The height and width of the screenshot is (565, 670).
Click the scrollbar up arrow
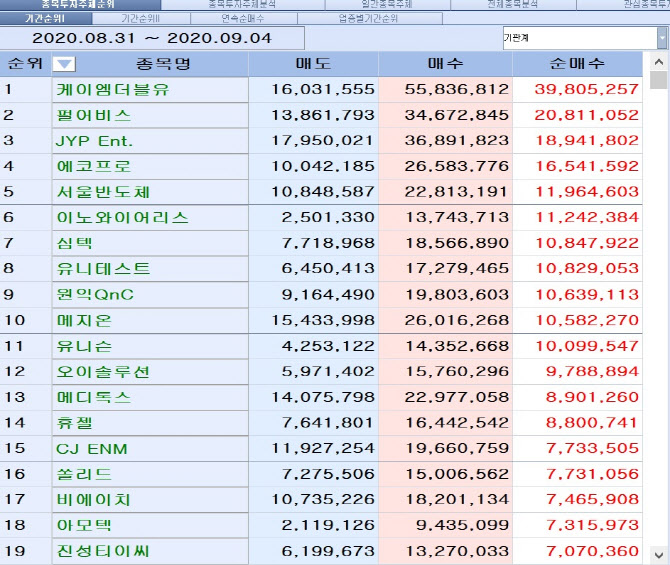click(x=658, y=63)
